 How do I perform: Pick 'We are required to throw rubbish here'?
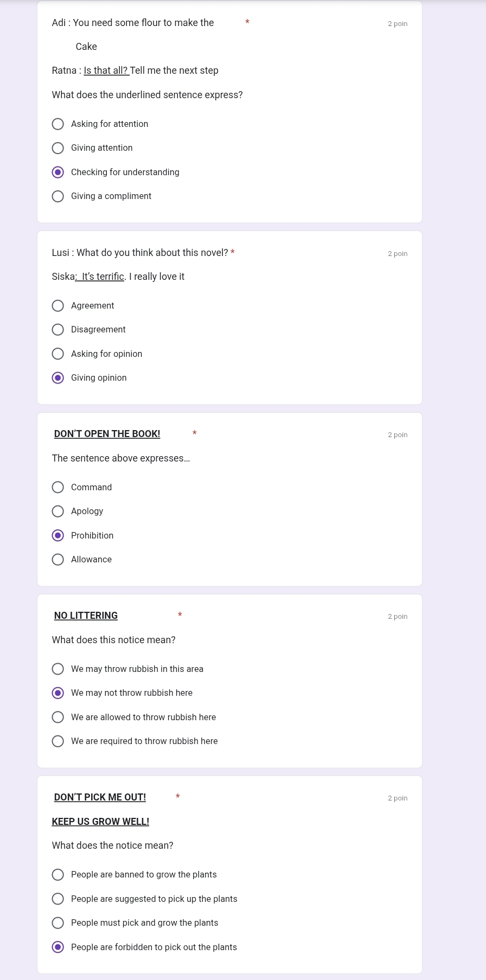click(x=58, y=741)
